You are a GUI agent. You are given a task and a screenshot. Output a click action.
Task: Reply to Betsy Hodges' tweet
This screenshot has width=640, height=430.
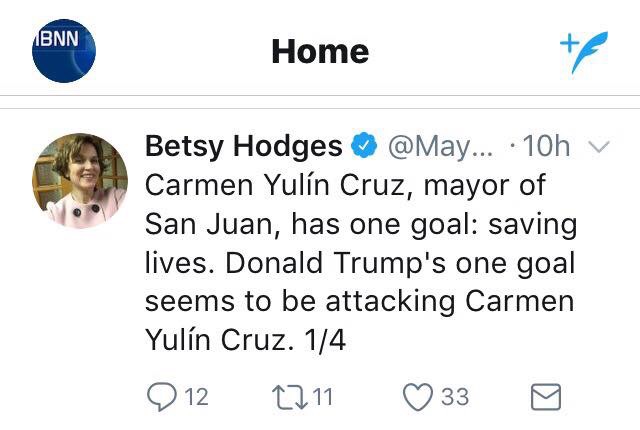coord(162,397)
